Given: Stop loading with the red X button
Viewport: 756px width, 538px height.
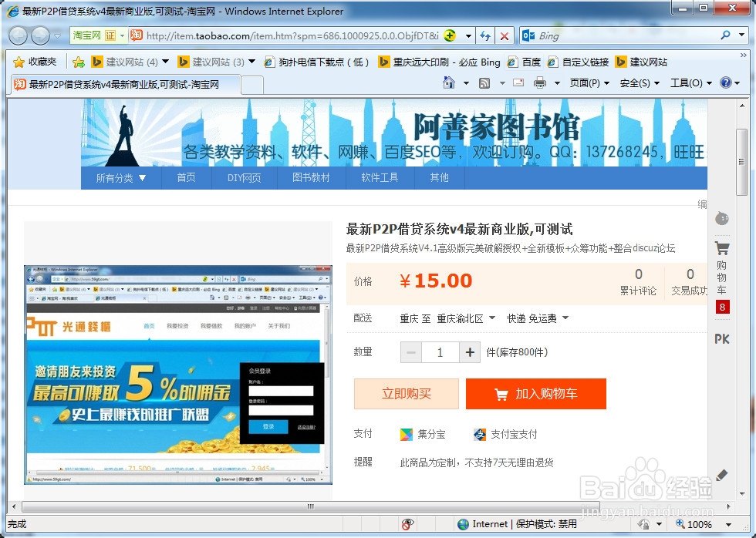Looking at the screenshot, I should tap(505, 36).
